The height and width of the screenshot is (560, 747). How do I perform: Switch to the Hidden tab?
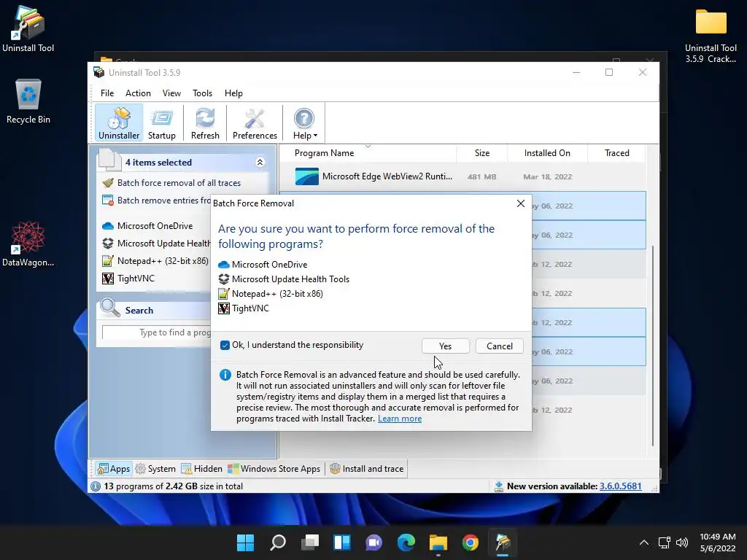(201, 469)
